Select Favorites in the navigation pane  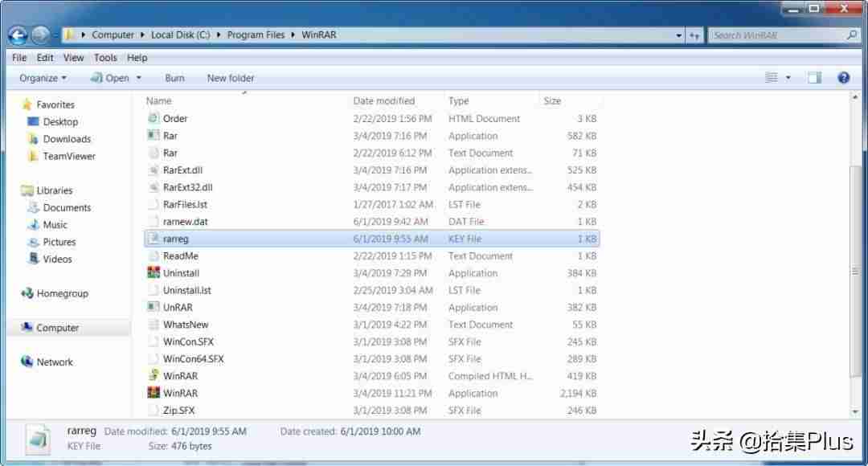pyautogui.click(x=55, y=104)
